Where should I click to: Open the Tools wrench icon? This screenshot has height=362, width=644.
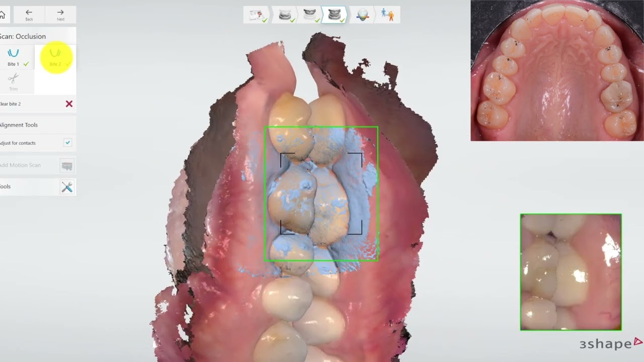click(x=67, y=187)
